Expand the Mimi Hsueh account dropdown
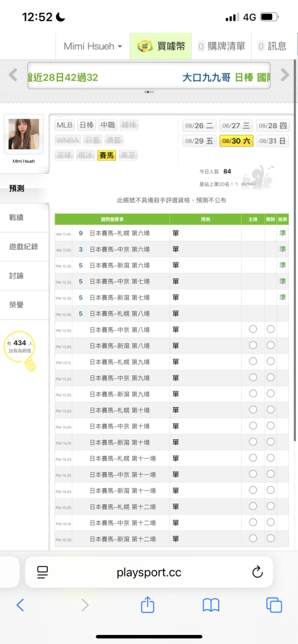This screenshot has height=644, width=298. coord(93,46)
